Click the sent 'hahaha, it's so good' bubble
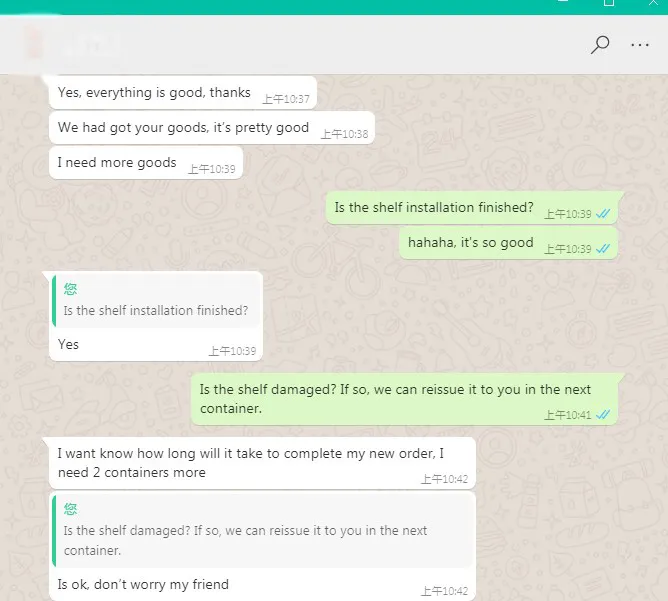The height and width of the screenshot is (601, 668). click(508, 242)
